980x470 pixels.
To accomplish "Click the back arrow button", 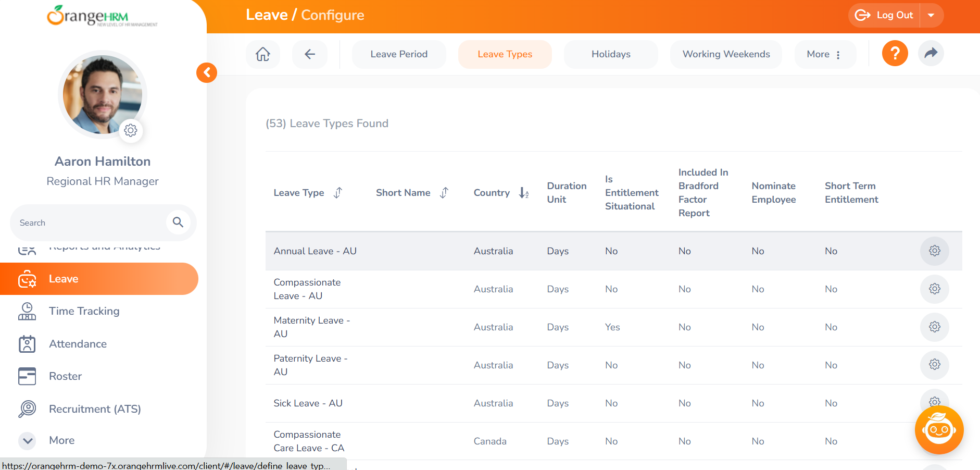I will click(310, 54).
